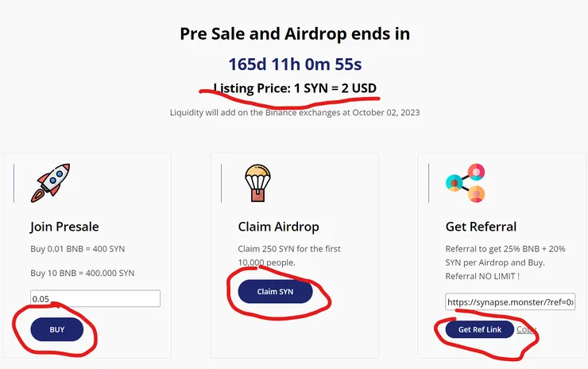Screen dimensions: 588x369
Task: Click the parachute airdrop icon
Action: (258, 183)
